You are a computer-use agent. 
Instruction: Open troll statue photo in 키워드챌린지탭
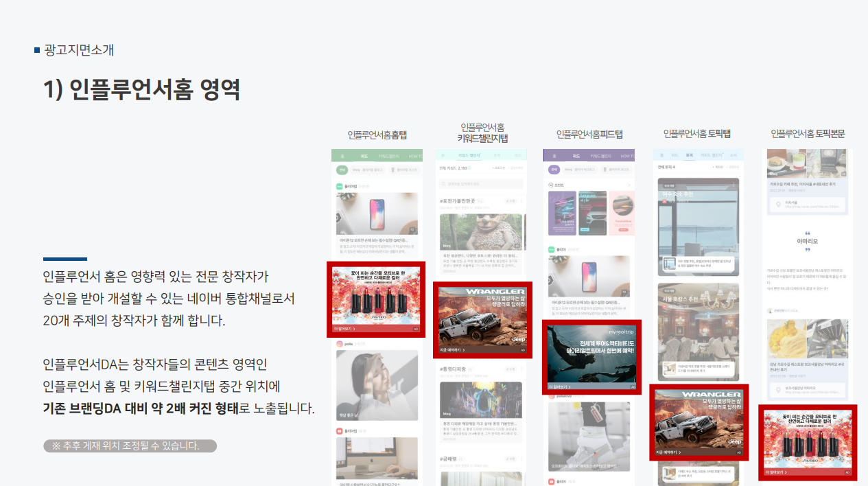pyautogui.click(x=481, y=231)
